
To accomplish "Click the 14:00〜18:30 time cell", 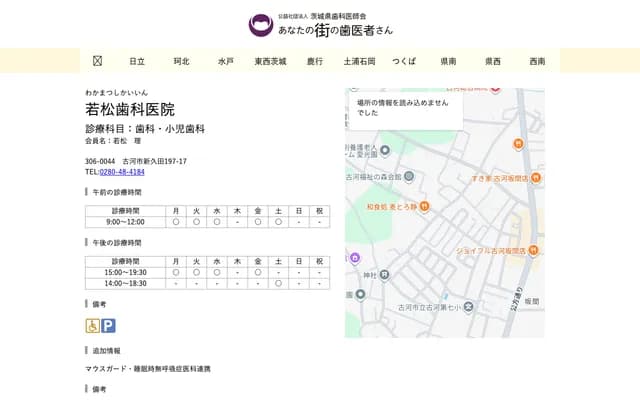I will pyautogui.click(x=125, y=283).
